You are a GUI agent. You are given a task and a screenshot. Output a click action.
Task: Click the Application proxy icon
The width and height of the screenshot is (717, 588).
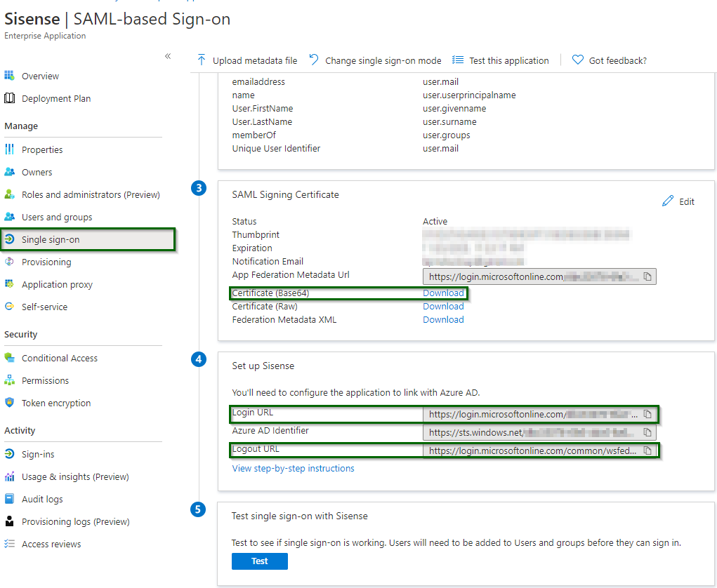[9, 283]
